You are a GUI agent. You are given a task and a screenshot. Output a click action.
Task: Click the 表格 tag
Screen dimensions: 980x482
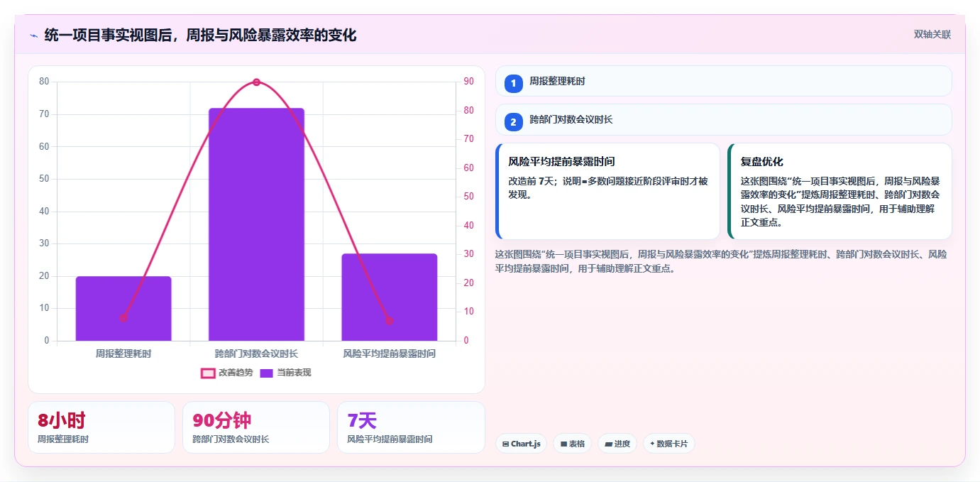(x=573, y=444)
